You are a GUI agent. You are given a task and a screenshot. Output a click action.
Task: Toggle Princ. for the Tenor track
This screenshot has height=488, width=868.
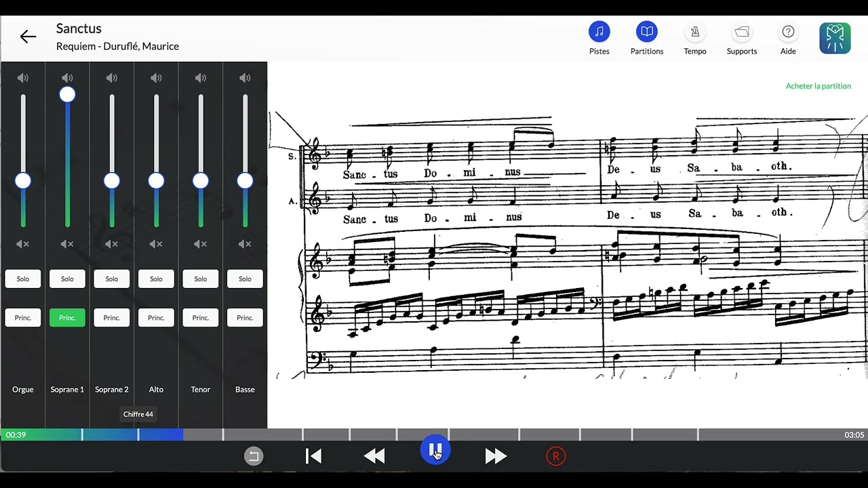click(x=201, y=318)
